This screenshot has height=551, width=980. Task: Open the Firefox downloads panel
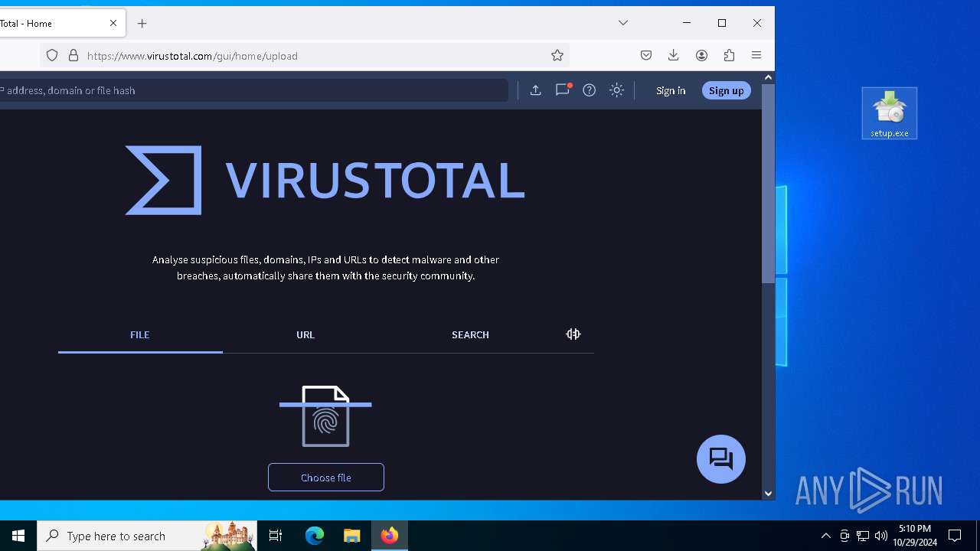[674, 55]
